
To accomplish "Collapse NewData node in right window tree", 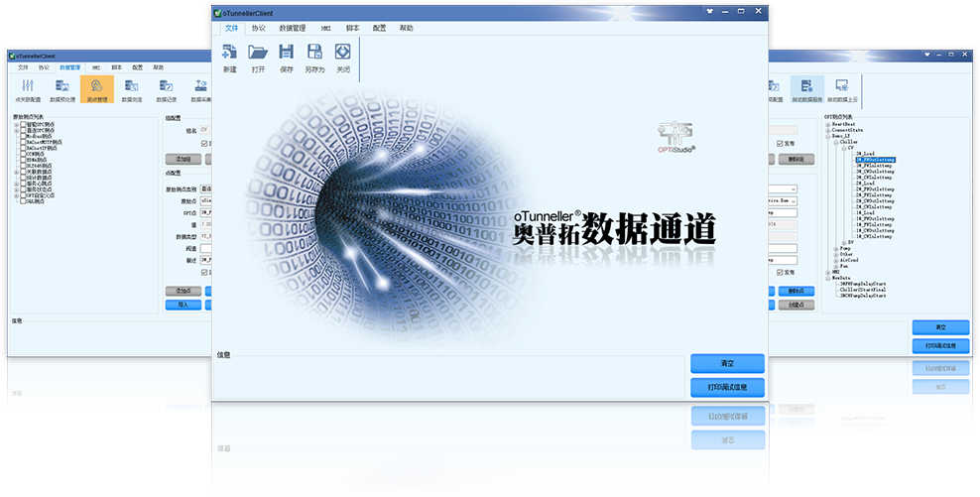I will 827,278.
